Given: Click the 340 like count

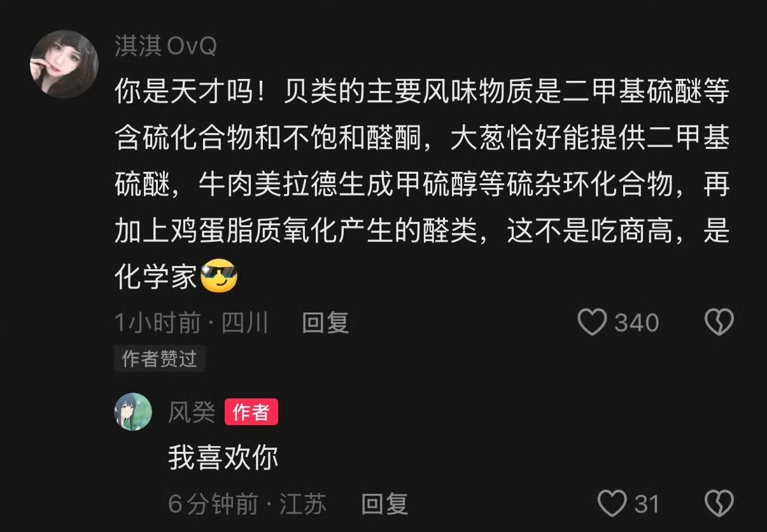Looking at the screenshot, I should pyautogui.click(x=637, y=323).
